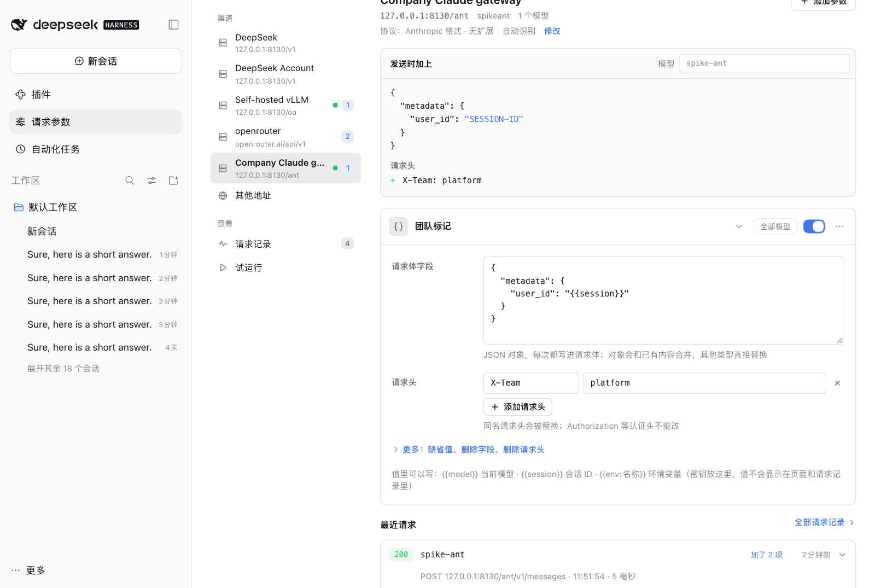875x588 pixels.
Task: Edit the 请求体字段 JSON textarea
Action: 663,300
